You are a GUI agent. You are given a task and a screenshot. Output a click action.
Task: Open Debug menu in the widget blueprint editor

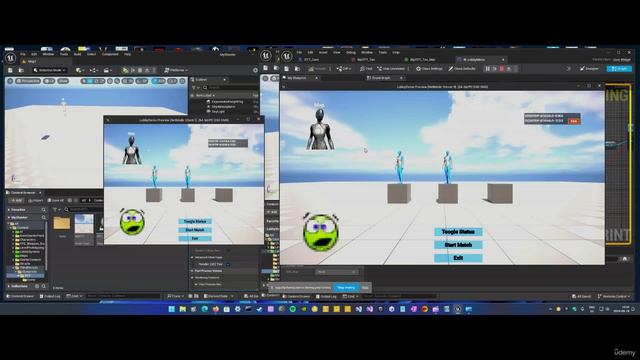coord(351,52)
